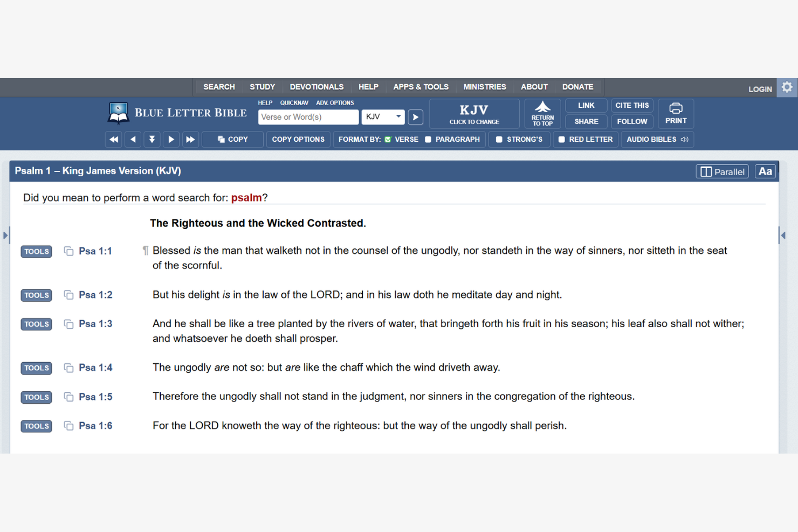Open Tools for Psa 1:2
Viewport: 798px width, 532px height.
(36, 295)
